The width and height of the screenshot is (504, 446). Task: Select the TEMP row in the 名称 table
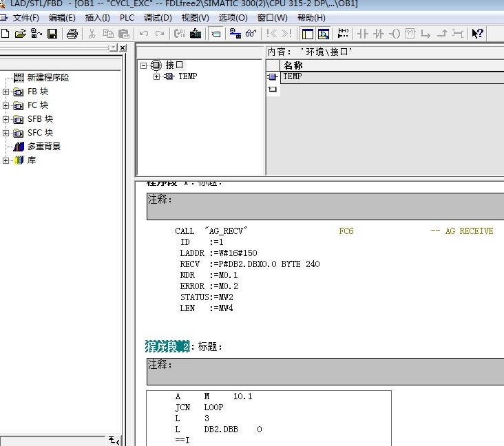(x=392, y=77)
